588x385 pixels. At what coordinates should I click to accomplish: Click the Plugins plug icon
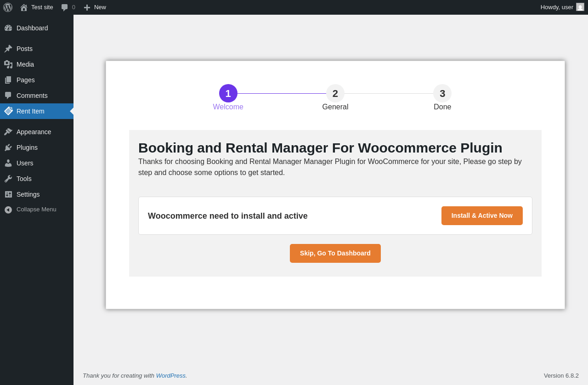[8, 147]
